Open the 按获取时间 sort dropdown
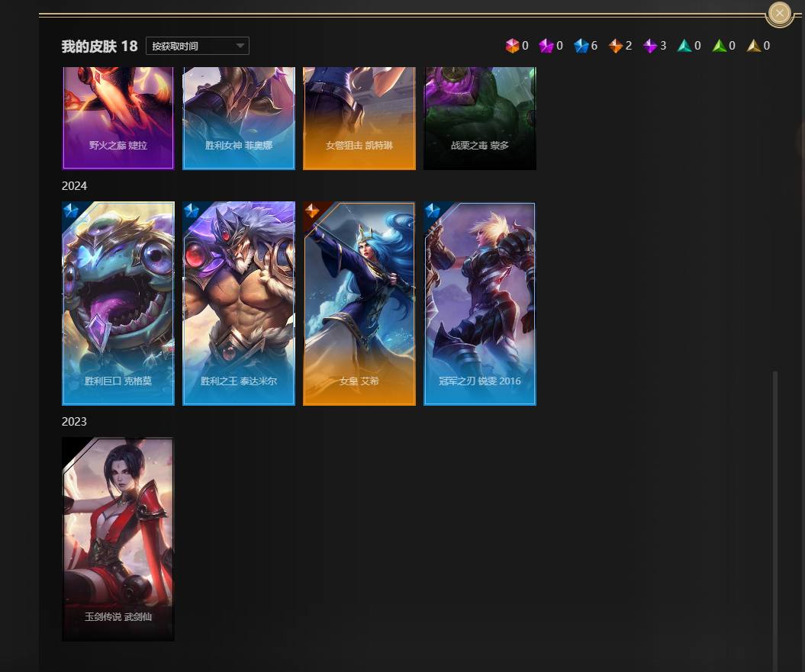This screenshot has width=805, height=672. [x=198, y=46]
